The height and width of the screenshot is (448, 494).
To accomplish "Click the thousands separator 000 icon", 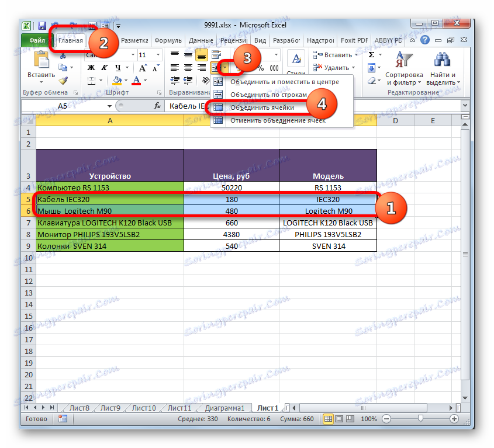I will pos(274,68).
